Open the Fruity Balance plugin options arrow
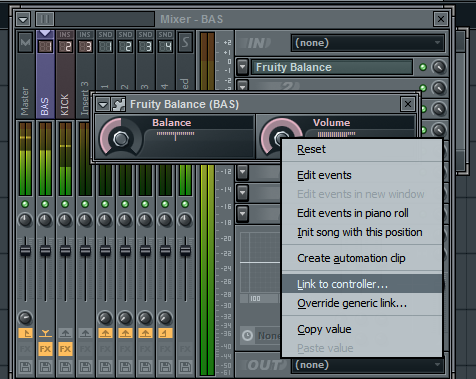Viewport: 476px width, 379px height. click(x=103, y=105)
